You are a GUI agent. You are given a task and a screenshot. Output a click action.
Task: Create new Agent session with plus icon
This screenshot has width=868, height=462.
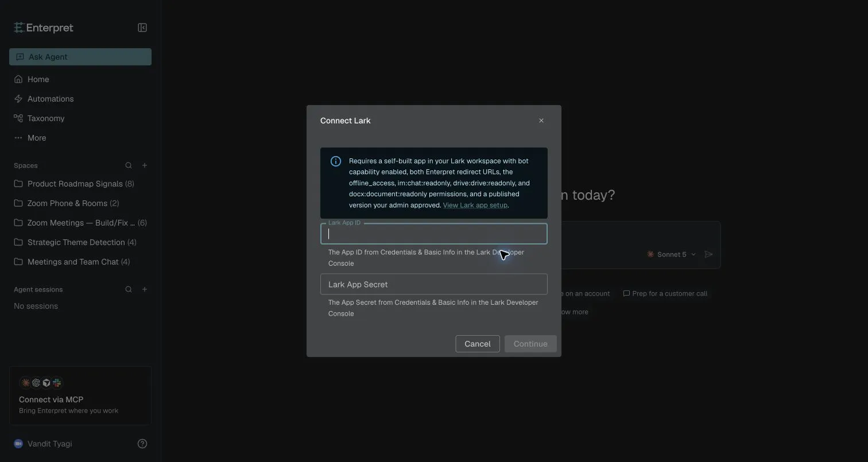tap(145, 289)
